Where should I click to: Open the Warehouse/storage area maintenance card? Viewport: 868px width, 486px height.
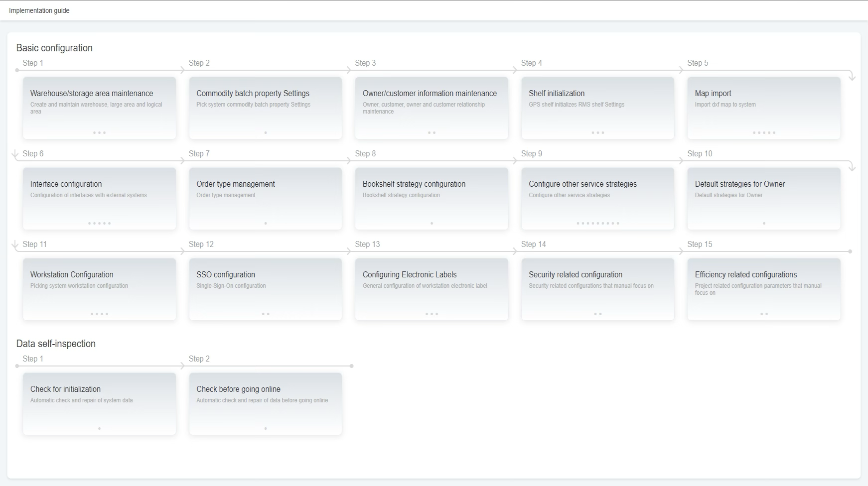coord(99,108)
